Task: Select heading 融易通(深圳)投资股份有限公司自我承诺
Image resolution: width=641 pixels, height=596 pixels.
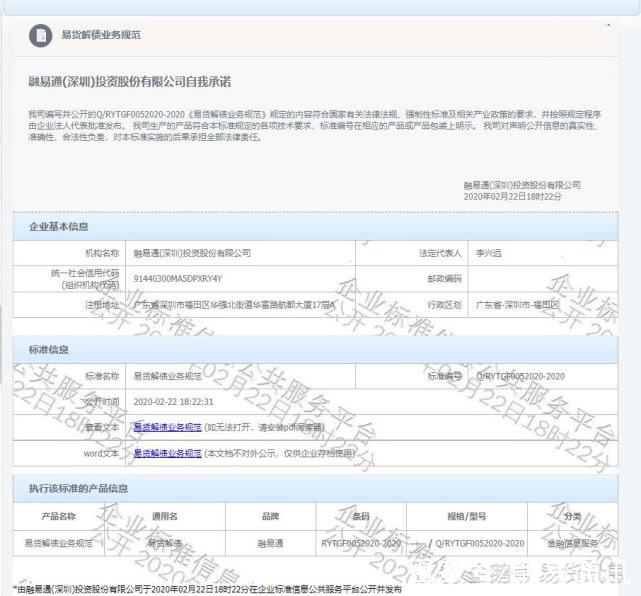Action: tap(130, 82)
